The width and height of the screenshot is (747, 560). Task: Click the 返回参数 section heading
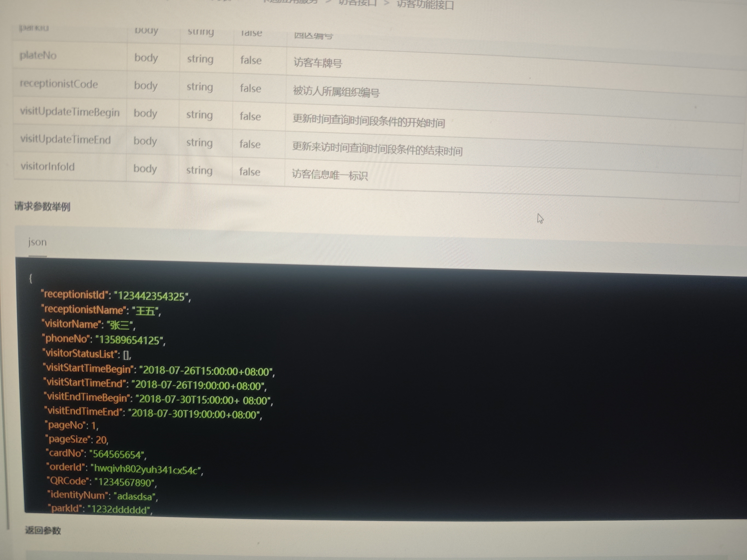click(x=43, y=530)
